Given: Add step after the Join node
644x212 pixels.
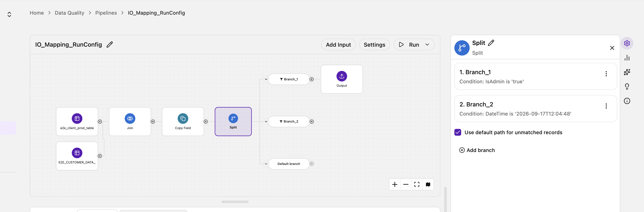Looking at the screenshot, I should pyautogui.click(x=153, y=121).
